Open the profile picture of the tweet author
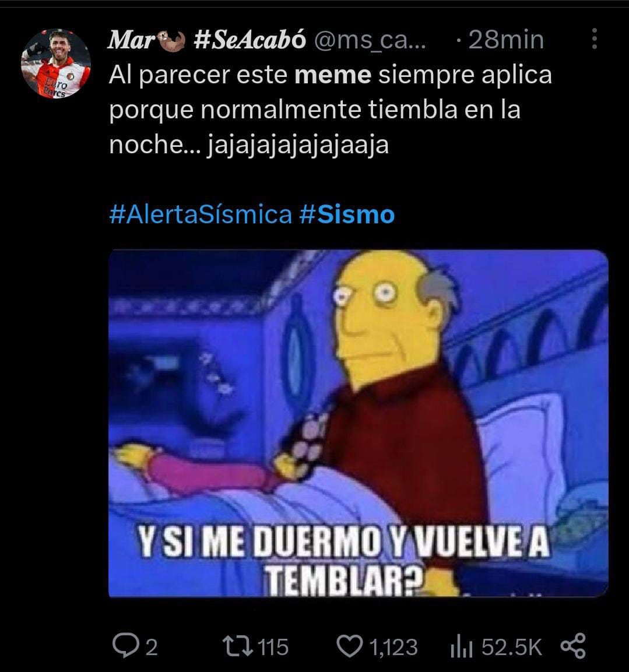 pos(56,64)
